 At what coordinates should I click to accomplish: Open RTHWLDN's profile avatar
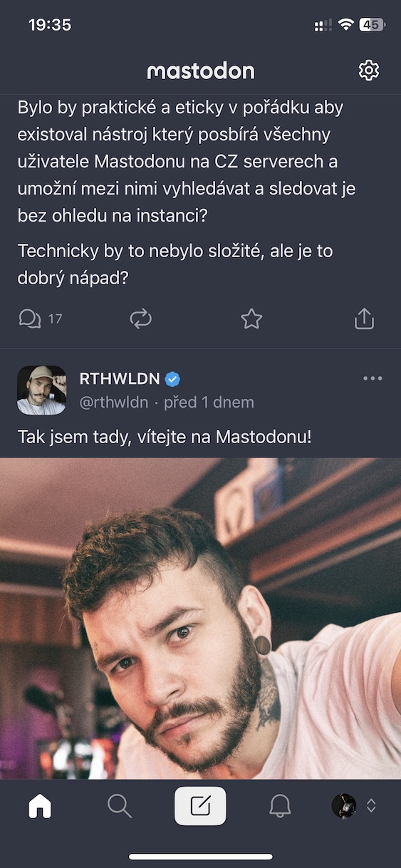coord(41,390)
